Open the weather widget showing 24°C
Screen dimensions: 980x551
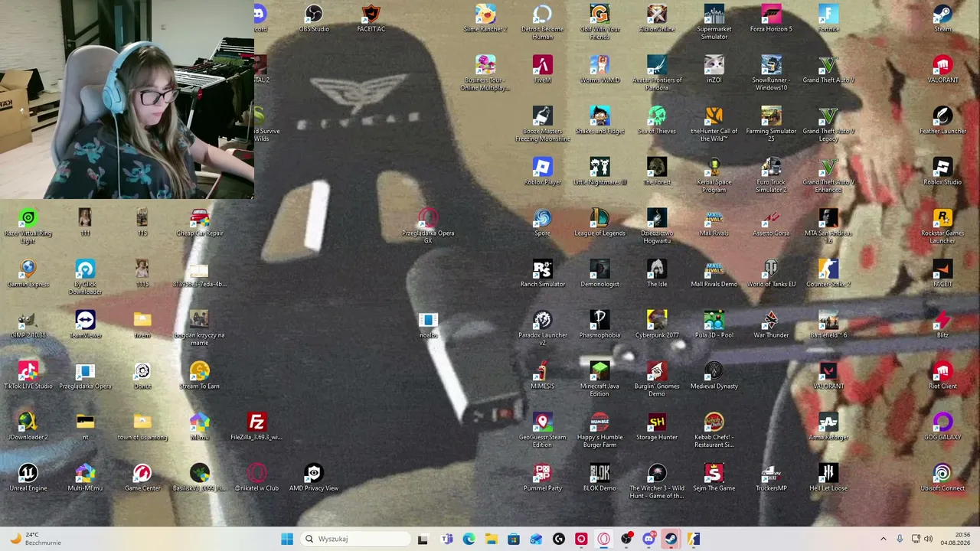coord(34,539)
